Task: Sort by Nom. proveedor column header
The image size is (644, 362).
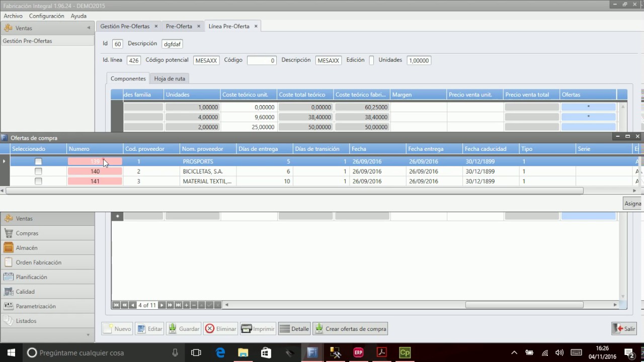Action: [x=208, y=149]
